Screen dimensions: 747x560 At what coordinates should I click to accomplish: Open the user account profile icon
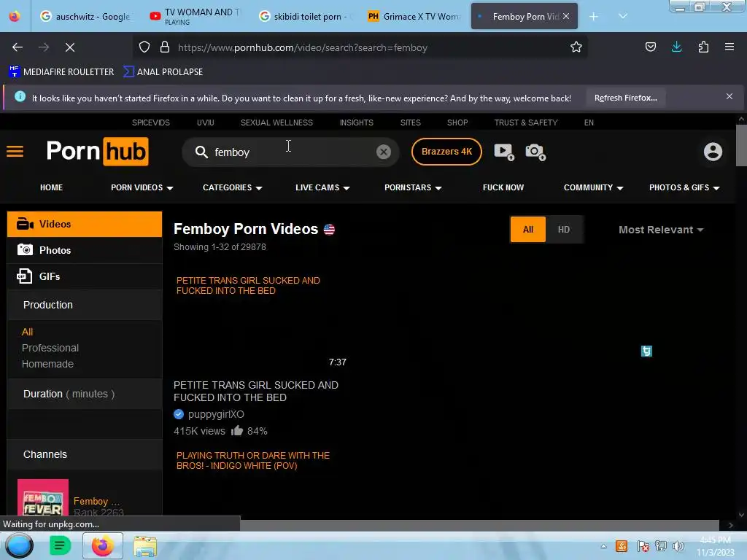(x=713, y=152)
